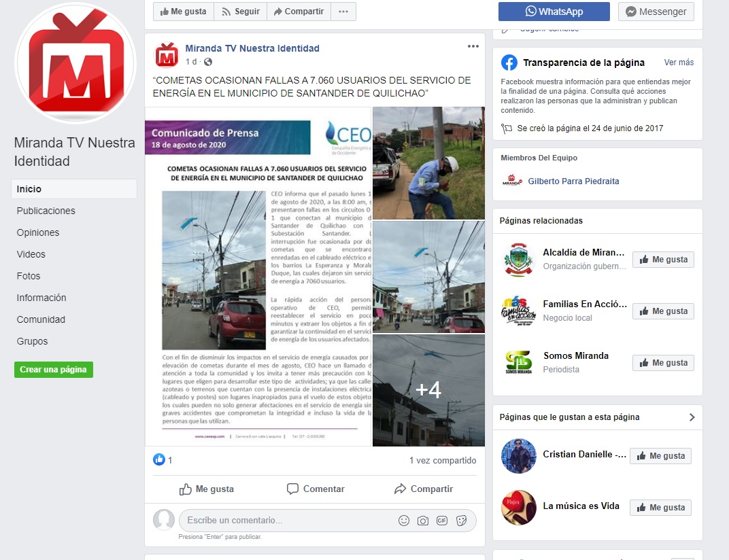Screen dimensions: 729x560
Task: Click La música es Vida heart avatar
Action: 518,508
